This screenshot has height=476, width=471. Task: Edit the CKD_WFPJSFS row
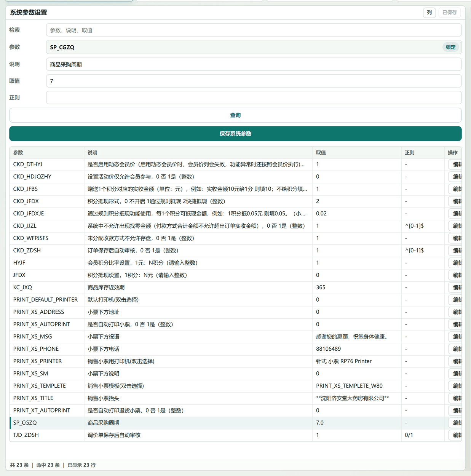pos(455,238)
